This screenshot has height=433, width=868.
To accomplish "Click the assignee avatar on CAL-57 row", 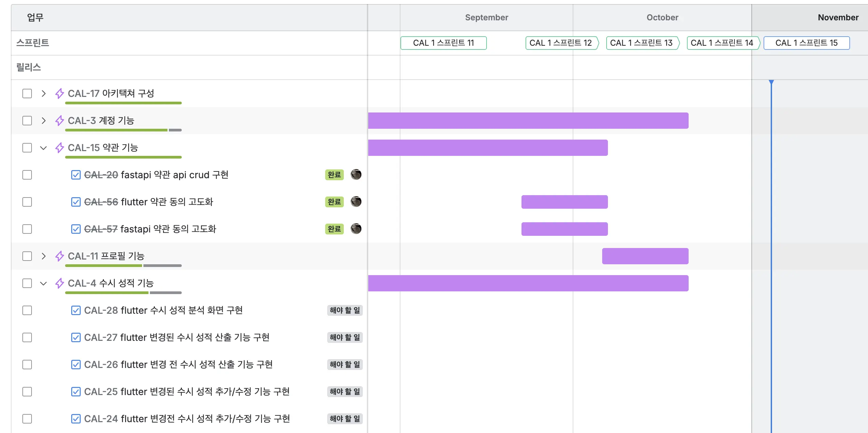I will click(x=356, y=229).
